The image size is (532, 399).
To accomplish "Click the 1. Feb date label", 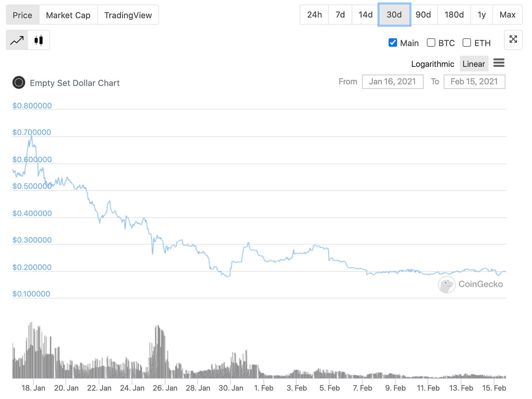I will [x=263, y=388].
